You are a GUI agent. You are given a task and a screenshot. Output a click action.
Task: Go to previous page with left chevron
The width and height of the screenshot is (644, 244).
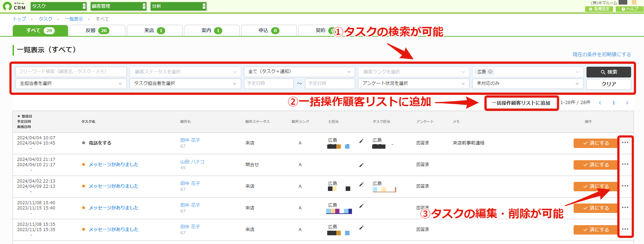[x=600, y=103]
